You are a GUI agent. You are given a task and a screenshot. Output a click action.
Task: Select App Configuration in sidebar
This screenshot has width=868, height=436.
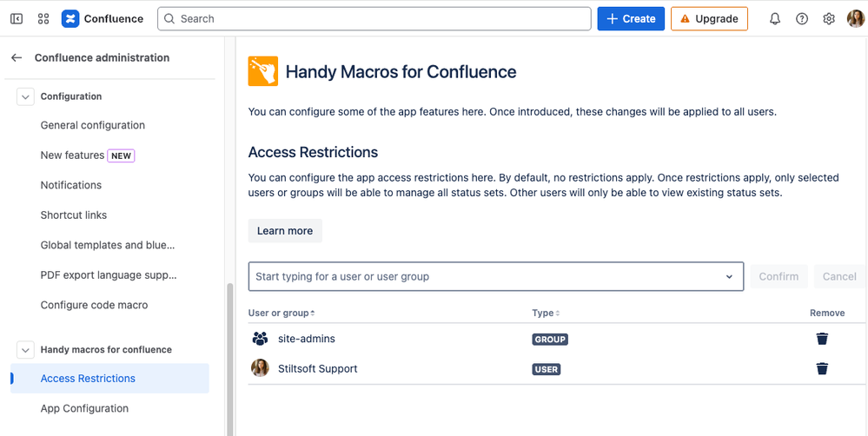point(84,408)
